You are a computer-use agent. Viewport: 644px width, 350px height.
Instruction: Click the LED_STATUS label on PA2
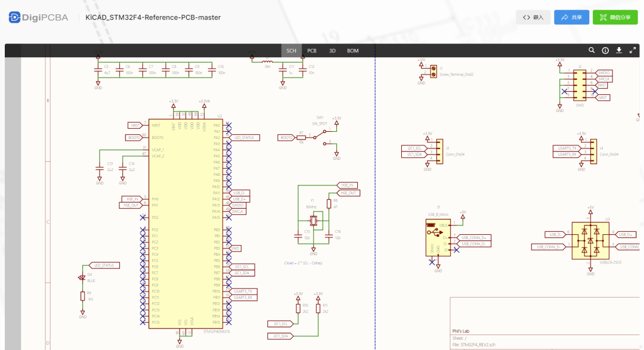245,138
